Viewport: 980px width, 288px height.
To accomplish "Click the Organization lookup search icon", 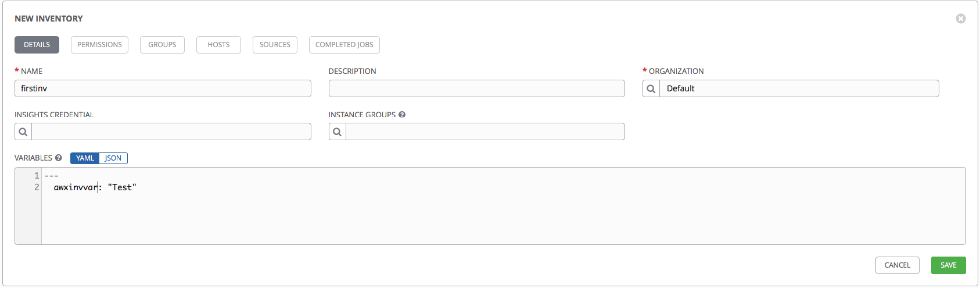I will pos(651,88).
